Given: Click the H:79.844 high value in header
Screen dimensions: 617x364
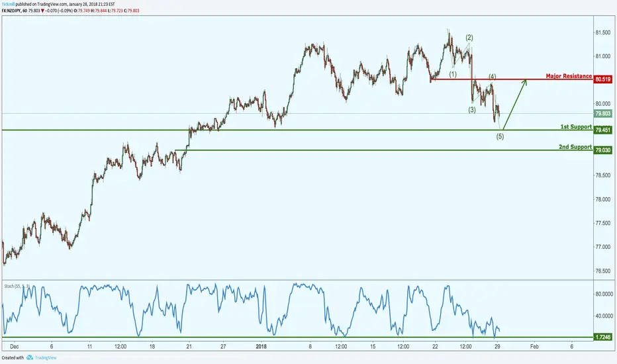Looking at the screenshot, I should point(99,11).
